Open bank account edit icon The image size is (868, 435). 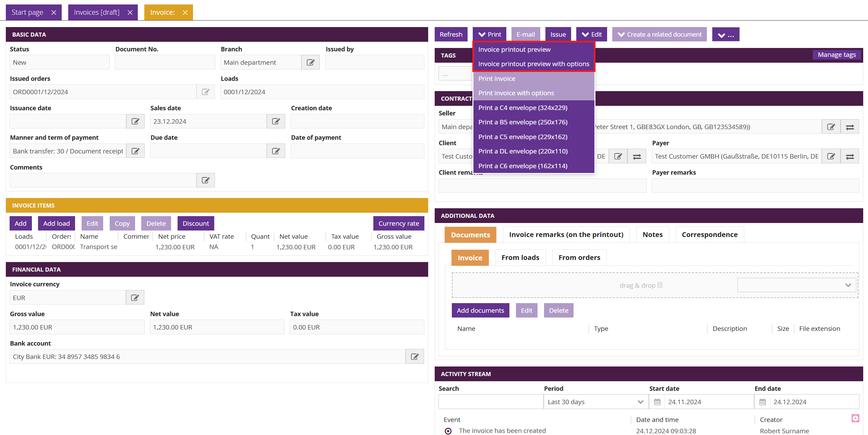414,357
